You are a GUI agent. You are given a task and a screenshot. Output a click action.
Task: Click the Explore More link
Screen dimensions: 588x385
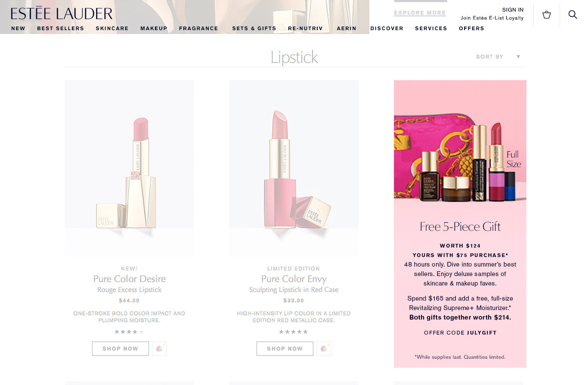tap(420, 13)
